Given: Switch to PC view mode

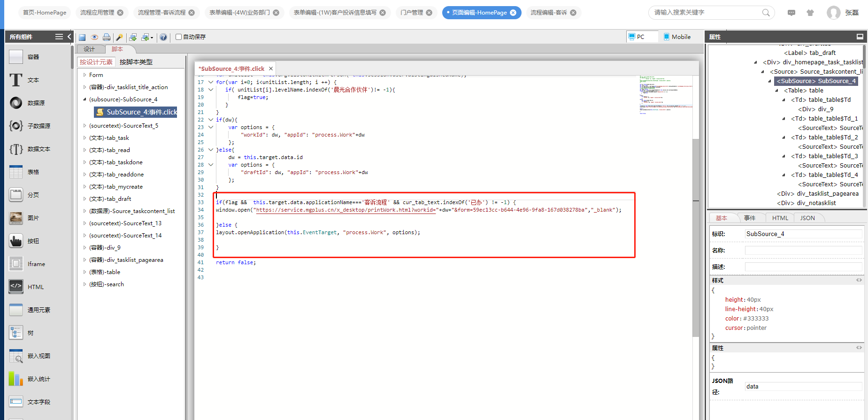Looking at the screenshot, I should pyautogui.click(x=642, y=37).
